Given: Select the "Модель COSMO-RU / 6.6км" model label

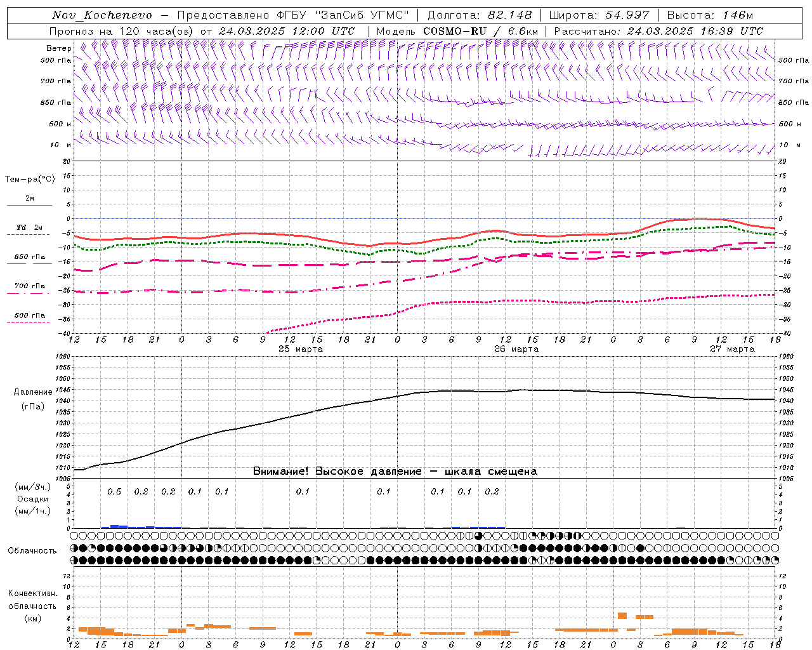Looking at the screenshot, I should (457, 31).
